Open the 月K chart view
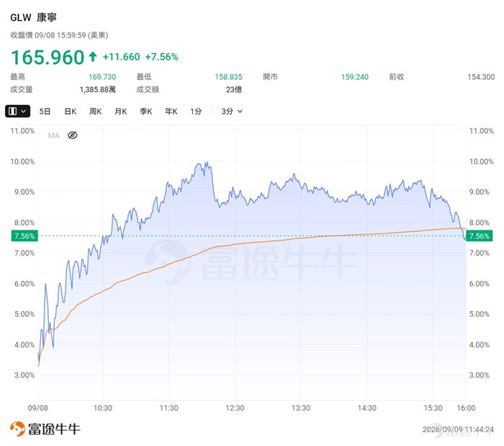 click(120, 111)
